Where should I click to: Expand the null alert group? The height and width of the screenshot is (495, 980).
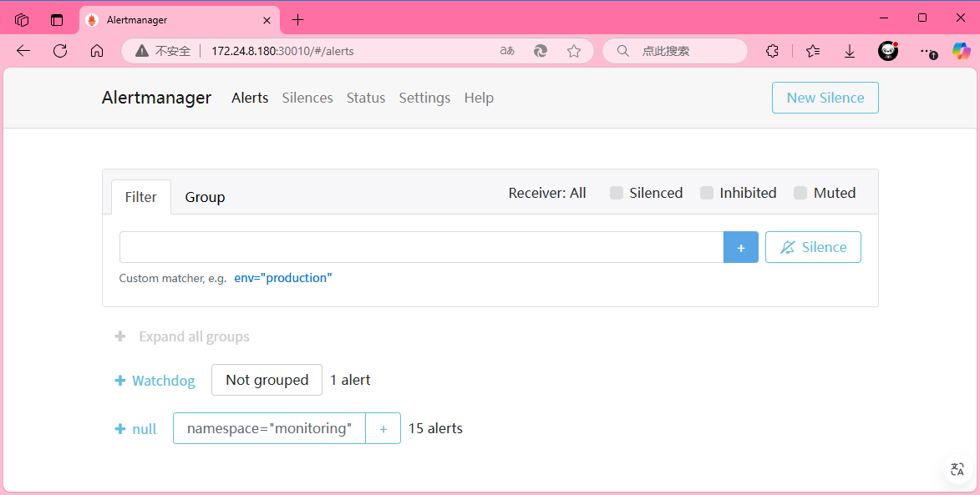135,429
